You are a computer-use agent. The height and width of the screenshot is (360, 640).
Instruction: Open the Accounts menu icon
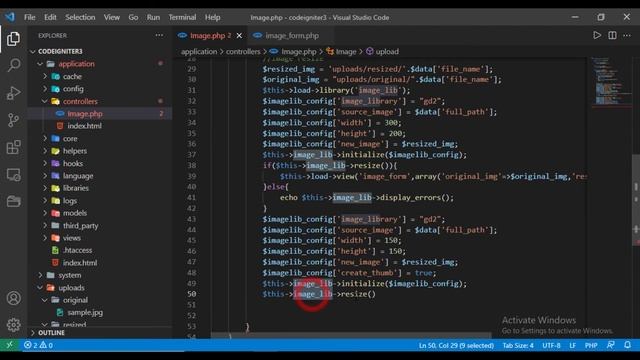coord(13,298)
